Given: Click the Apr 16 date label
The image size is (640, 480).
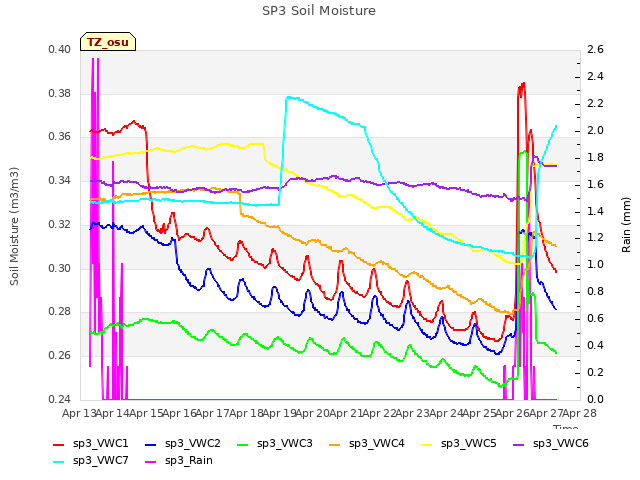Looking at the screenshot, I should click(180, 414).
